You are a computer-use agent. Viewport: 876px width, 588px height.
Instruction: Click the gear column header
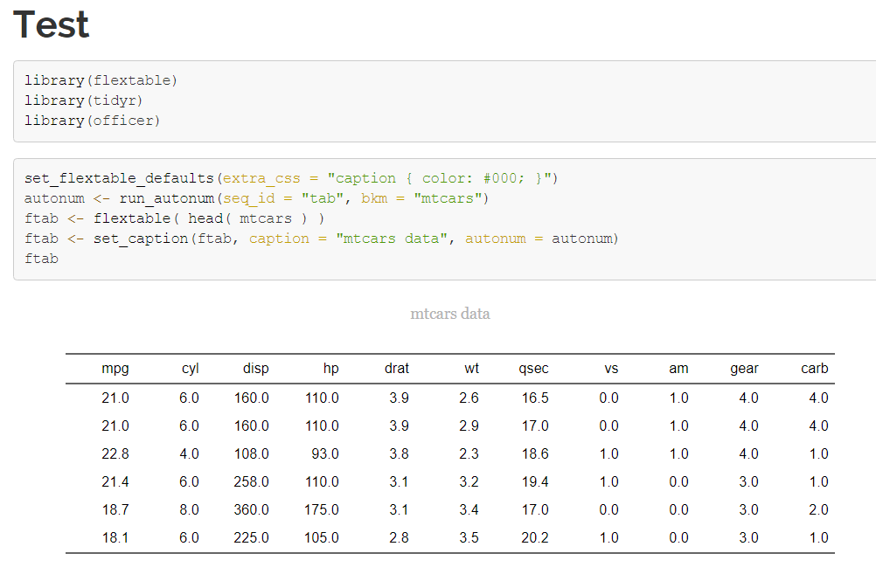coord(744,368)
